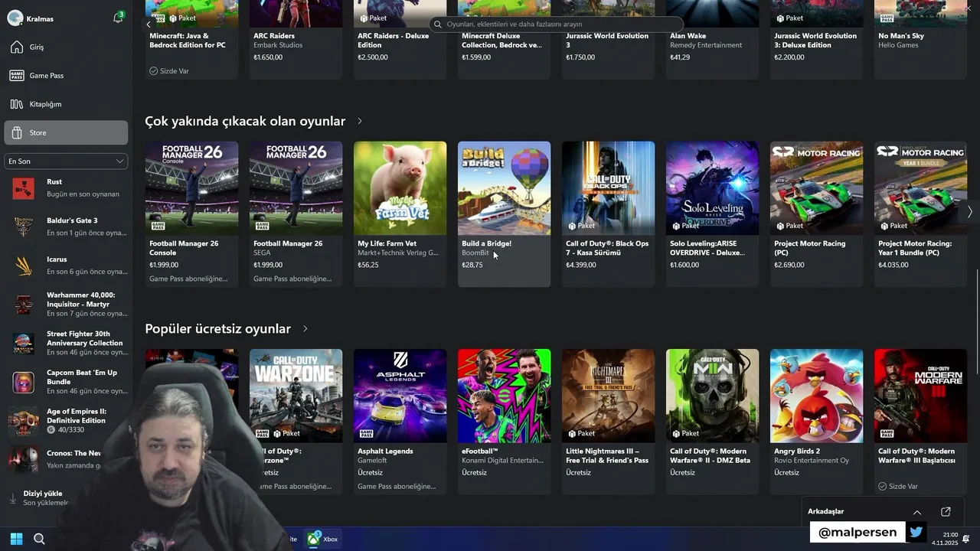The image size is (980, 551).
Task: Select Street Fighter 30th Anniversary Collection
Action: pyautogui.click(x=66, y=343)
